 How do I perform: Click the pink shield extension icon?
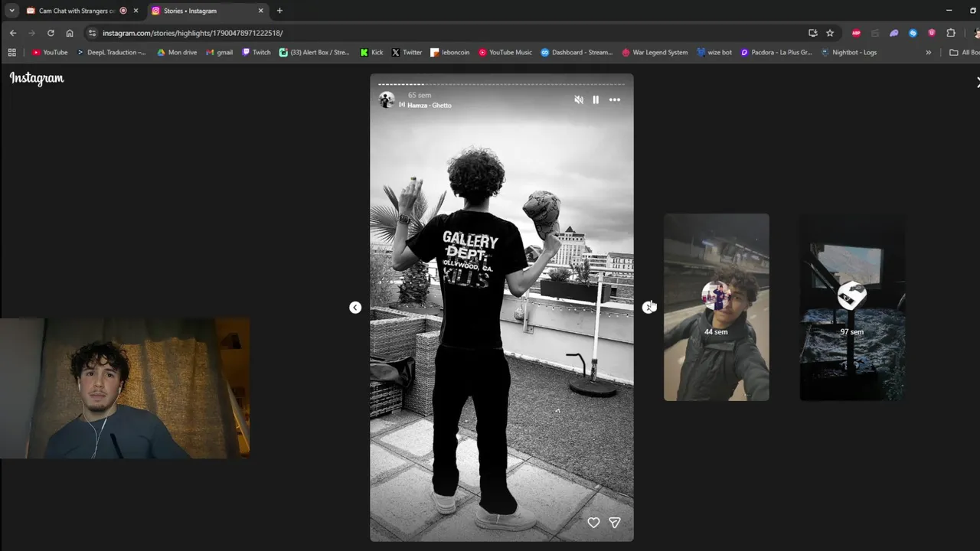tap(932, 33)
